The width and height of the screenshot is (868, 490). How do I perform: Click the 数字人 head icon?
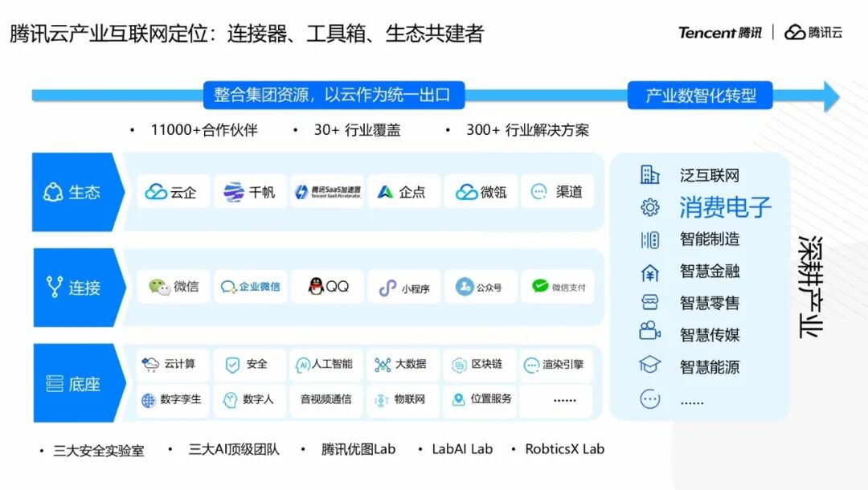coord(230,400)
